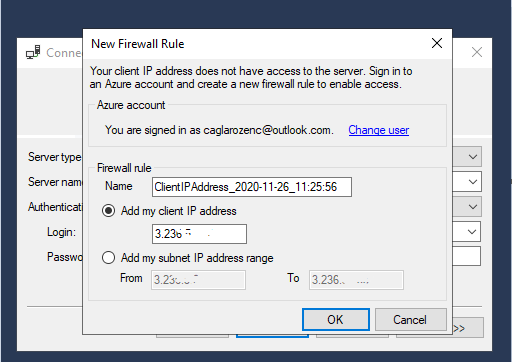
Task: Cancel the new firewall rule
Action: [410, 320]
